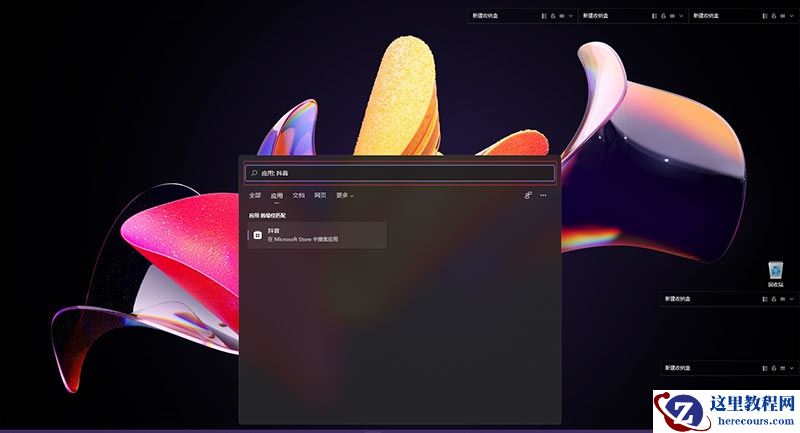800x433 pixels.
Task: Click title of 新建收纳盒 under Recycle Bin
Action: point(677,299)
